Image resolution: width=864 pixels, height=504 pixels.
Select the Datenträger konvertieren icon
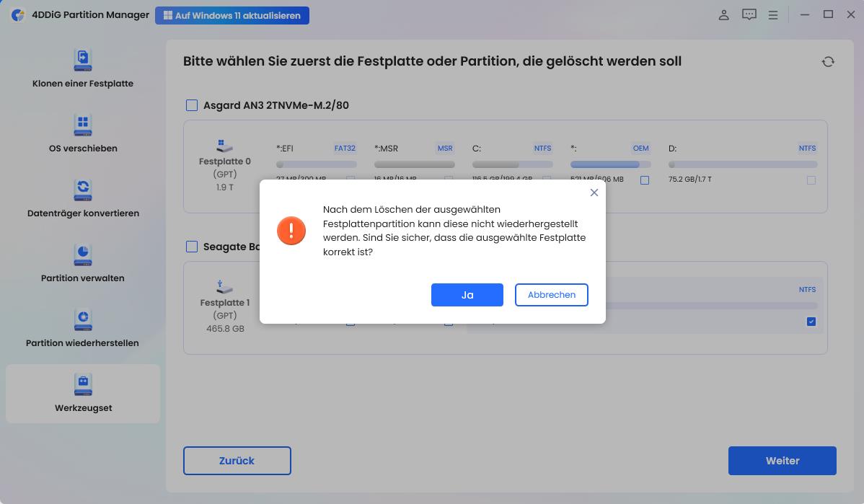point(82,190)
